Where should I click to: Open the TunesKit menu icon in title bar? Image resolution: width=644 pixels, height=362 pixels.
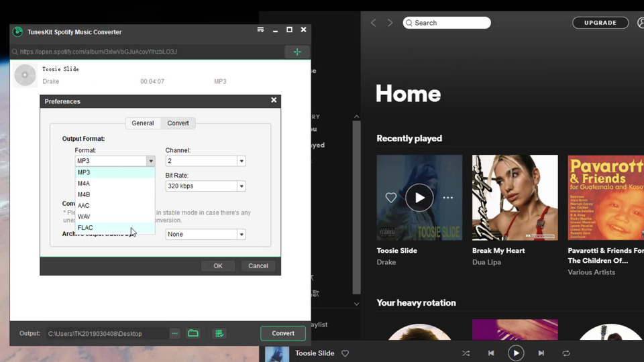click(260, 29)
